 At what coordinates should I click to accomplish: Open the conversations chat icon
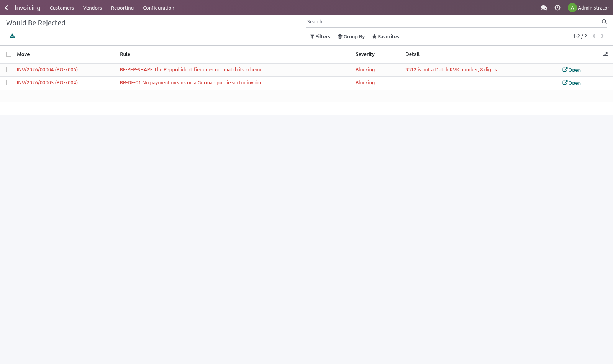(544, 8)
